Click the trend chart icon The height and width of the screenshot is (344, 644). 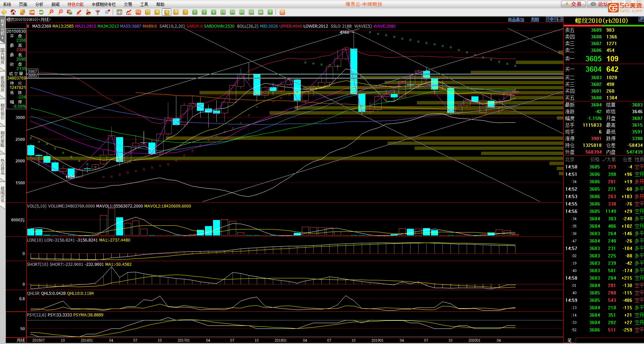(x=129, y=12)
